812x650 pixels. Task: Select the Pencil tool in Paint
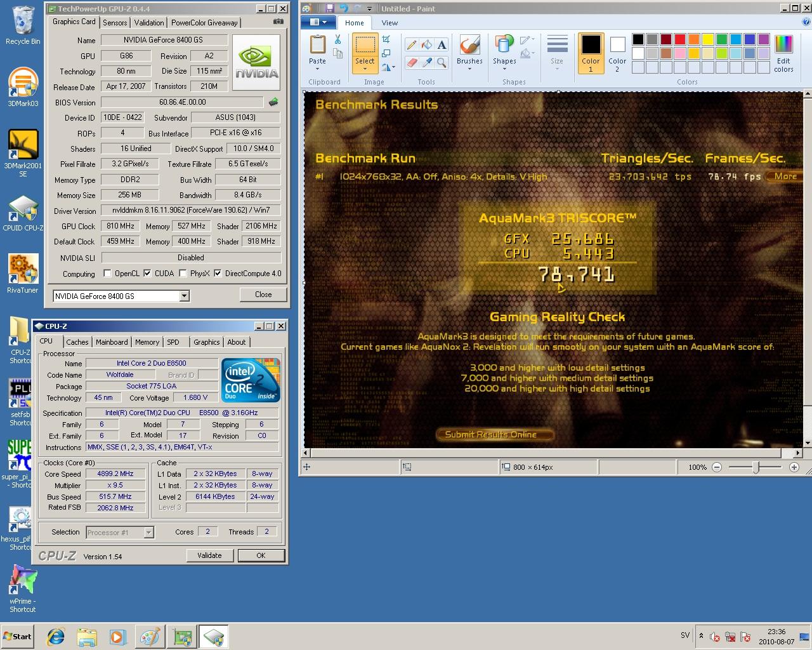[412, 45]
